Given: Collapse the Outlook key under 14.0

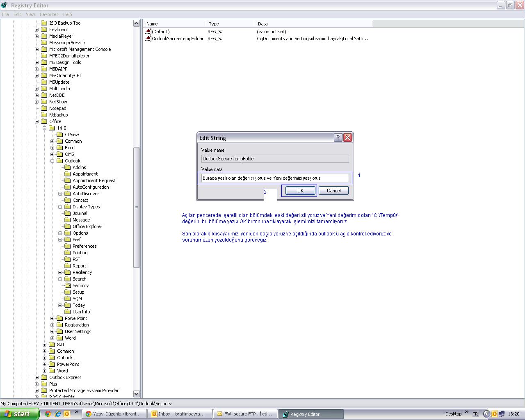Looking at the screenshot, I should pos(52,161).
